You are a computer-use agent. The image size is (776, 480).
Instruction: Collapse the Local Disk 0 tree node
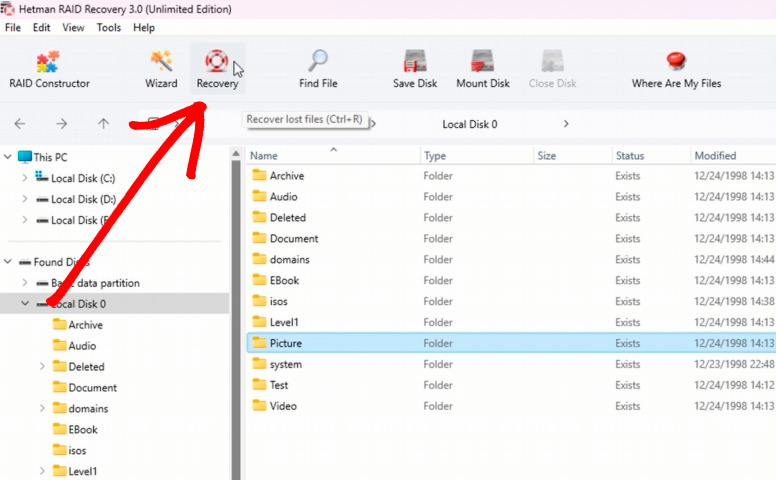tap(25, 303)
